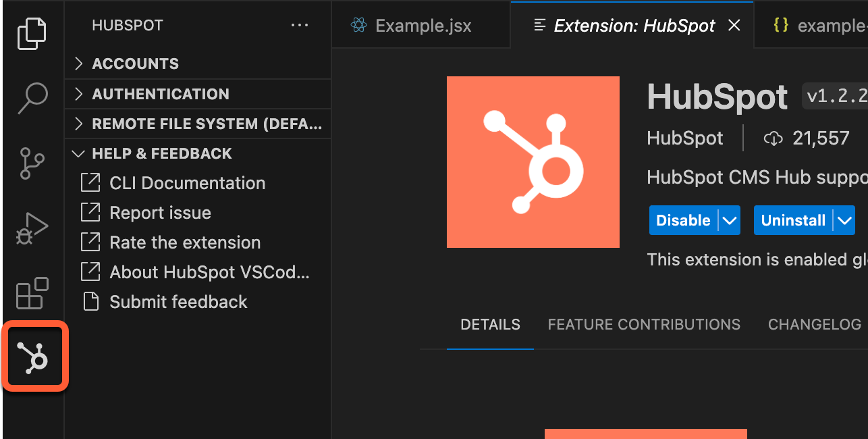Screen dimensions: 868x439
Task: Open HubSpot sidebar more actions menu
Action: pos(300,26)
